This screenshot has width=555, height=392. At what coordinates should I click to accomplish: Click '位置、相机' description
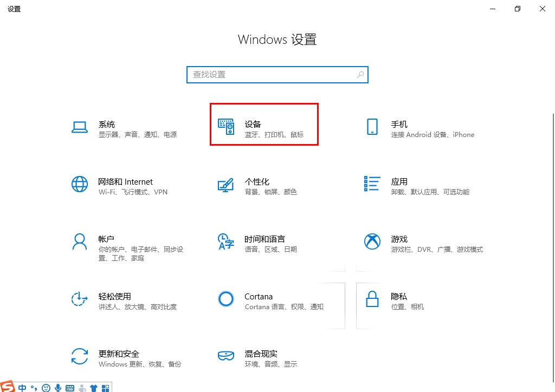[x=408, y=306]
